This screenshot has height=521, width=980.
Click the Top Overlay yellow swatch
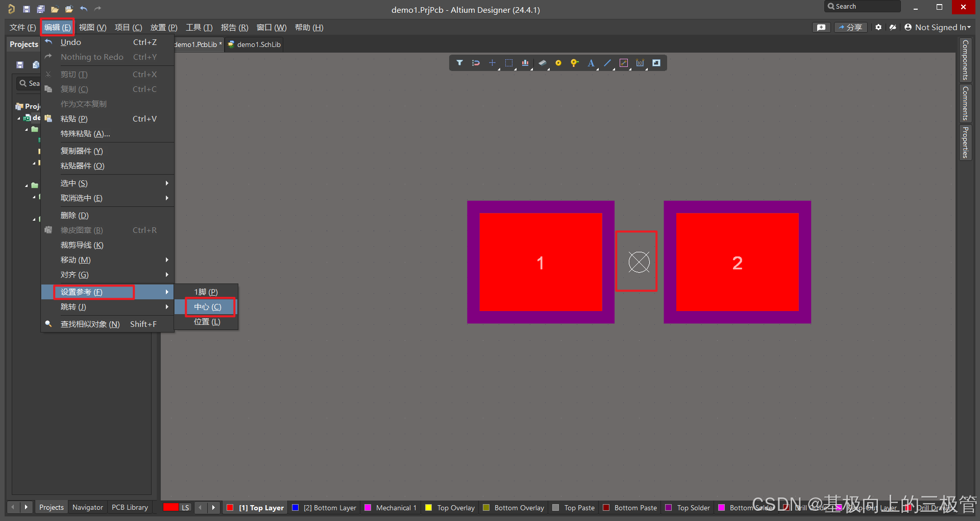pos(429,507)
